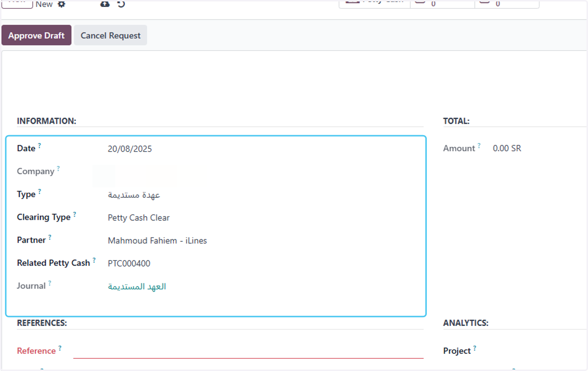Open the Clearing Type selection Petty Cash Clear
This screenshot has height=371, width=588.
coord(139,218)
